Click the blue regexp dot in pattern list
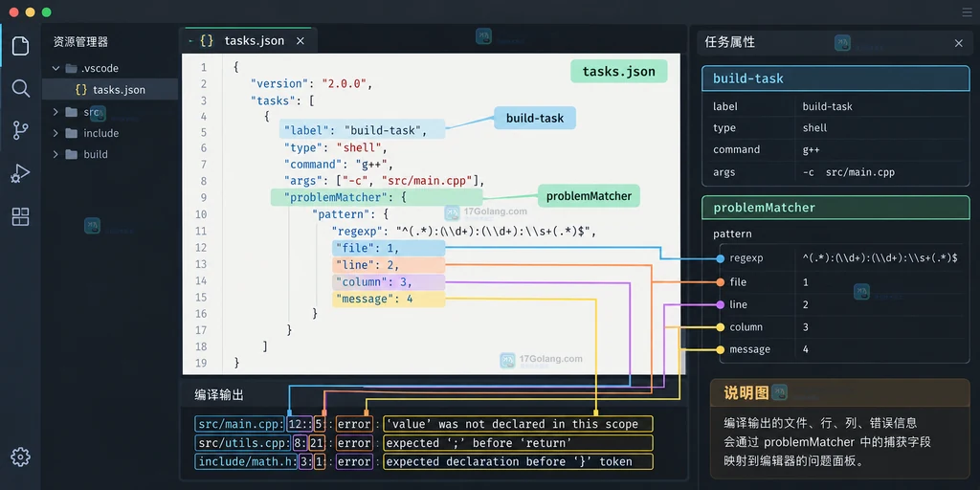 (720, 258)
